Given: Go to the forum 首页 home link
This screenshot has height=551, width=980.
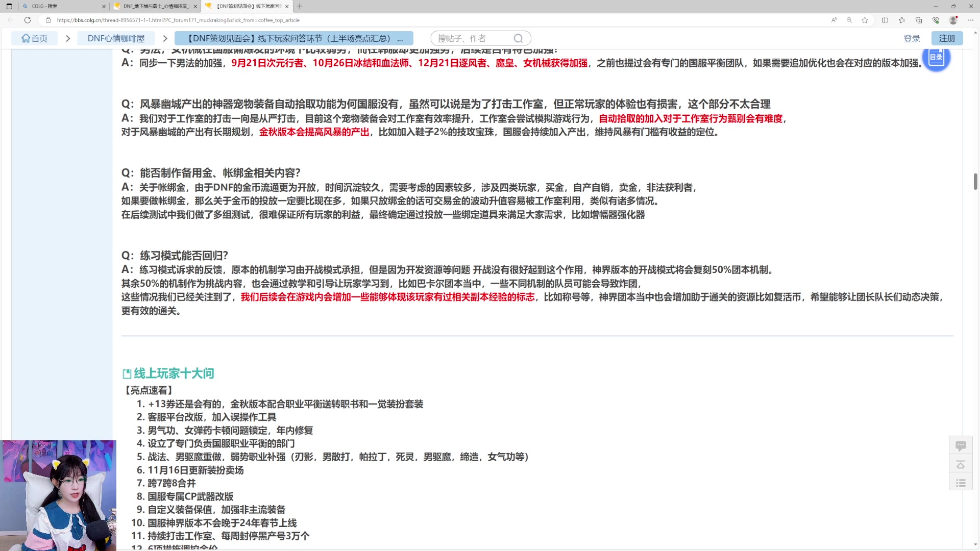Looking at the screenshot, I should pos(34,38).
